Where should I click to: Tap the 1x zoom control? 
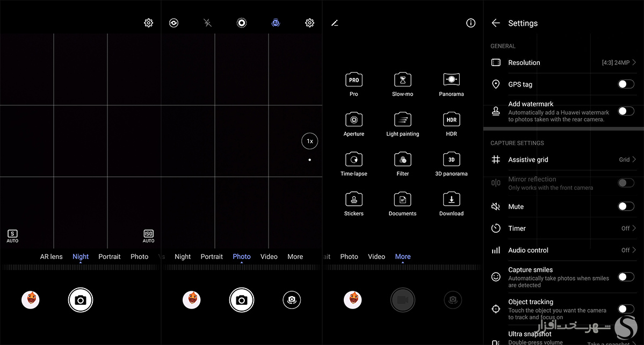click(x=309, y=141)
